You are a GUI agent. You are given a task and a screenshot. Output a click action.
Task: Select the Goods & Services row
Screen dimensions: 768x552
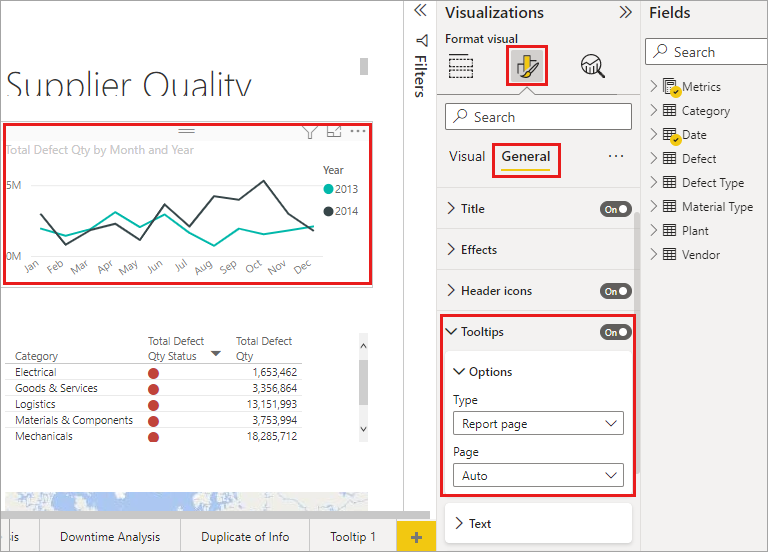[153, 388]
